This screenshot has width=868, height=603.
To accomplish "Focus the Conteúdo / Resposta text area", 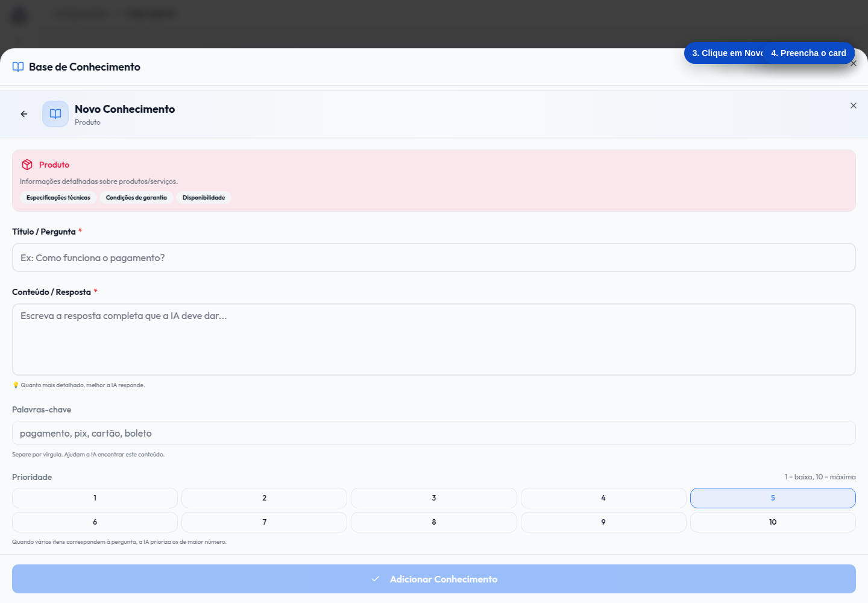I will [434, 339].
